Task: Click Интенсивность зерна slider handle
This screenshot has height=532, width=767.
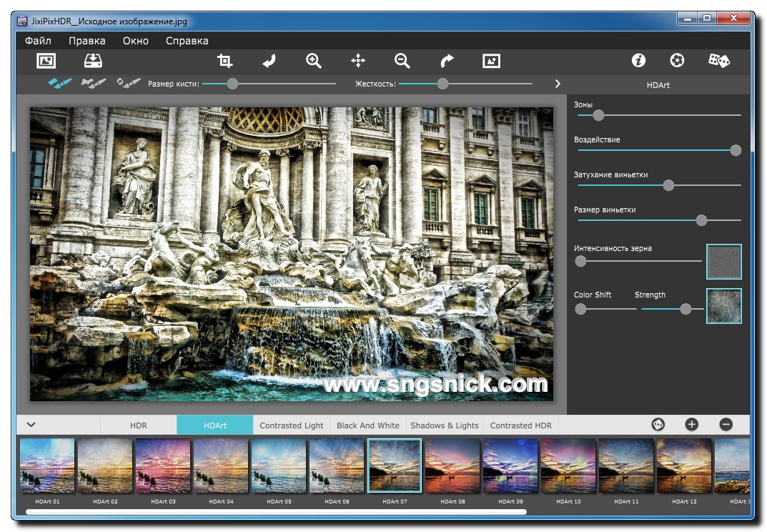Action: [580, 261]
